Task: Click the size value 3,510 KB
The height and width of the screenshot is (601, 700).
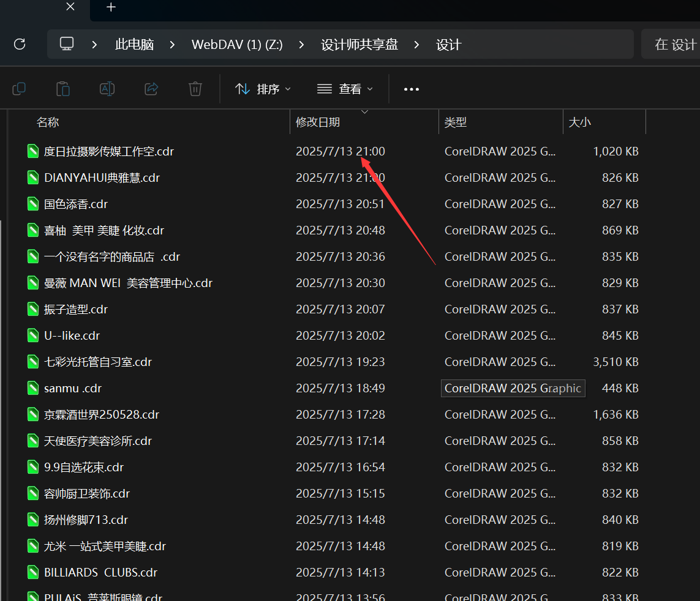Action: pos(615,362)
